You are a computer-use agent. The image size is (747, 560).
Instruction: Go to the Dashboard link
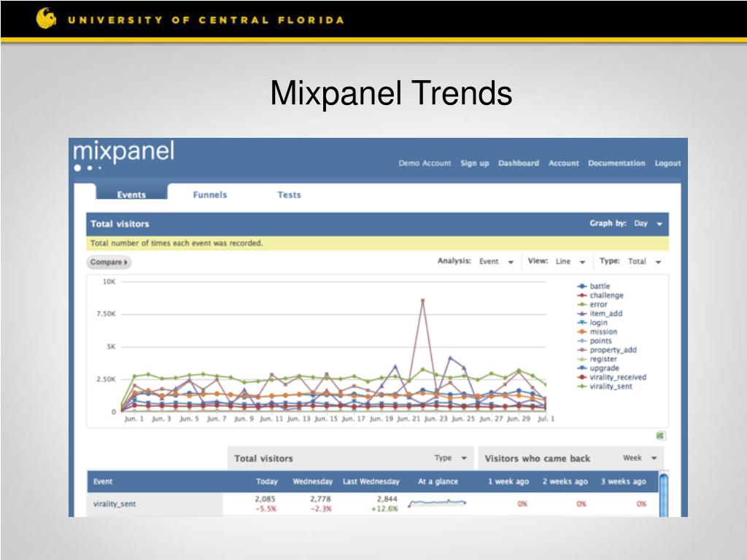(x=519, y=163)
